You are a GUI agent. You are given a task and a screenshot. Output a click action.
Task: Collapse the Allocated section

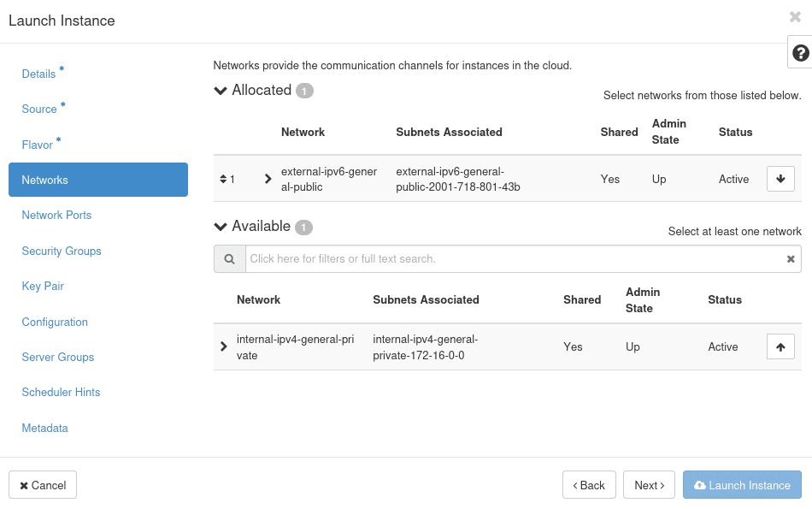221,91
